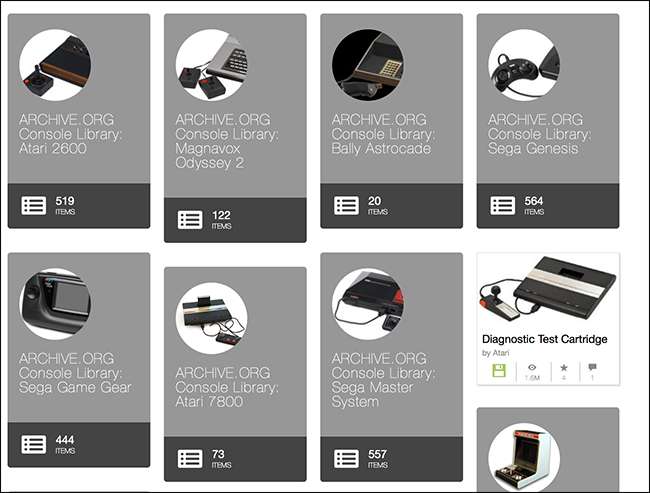This screenshot has height=493, width=650.
Task: Click the list icon beside 564 items
Action: 503,206
